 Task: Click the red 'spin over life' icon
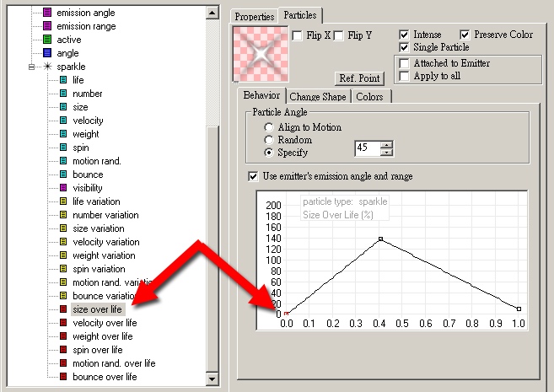coord(63,350)
